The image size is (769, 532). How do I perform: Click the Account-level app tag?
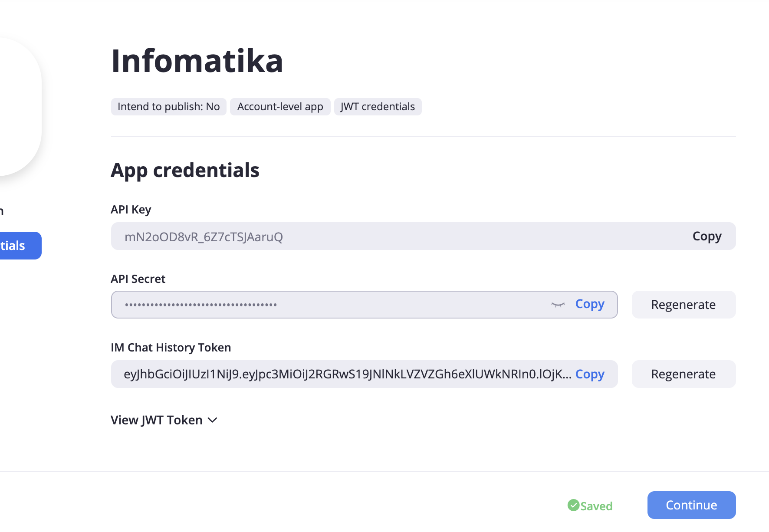tap(280, 107)
